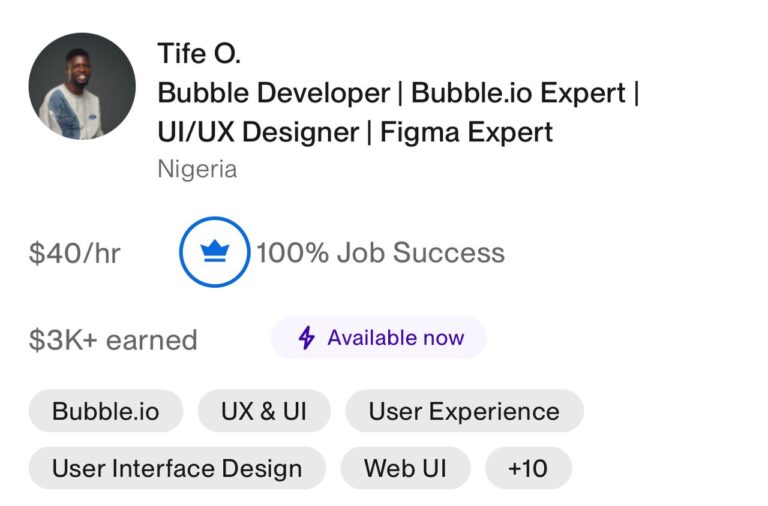Viewport: 768px width, 506px height.
Task: Click the Available now label
Action: (x=396, y=337)
